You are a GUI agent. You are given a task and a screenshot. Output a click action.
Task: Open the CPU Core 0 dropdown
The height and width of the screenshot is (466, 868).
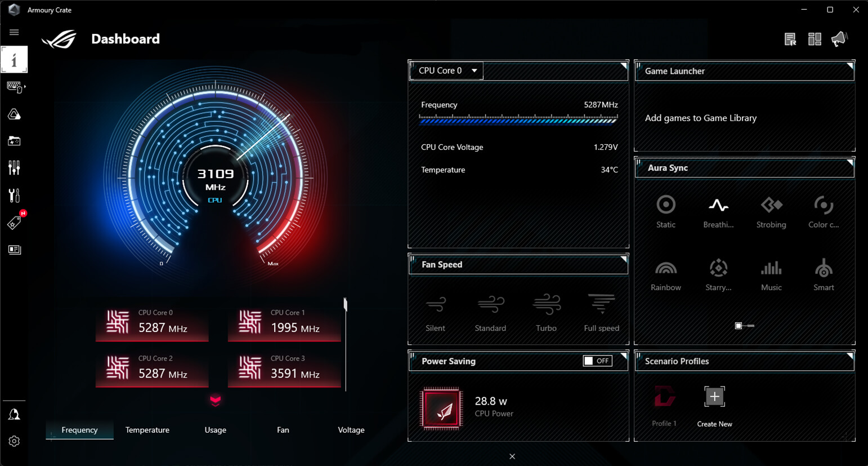pyautogui.click(x=446, y=70)
